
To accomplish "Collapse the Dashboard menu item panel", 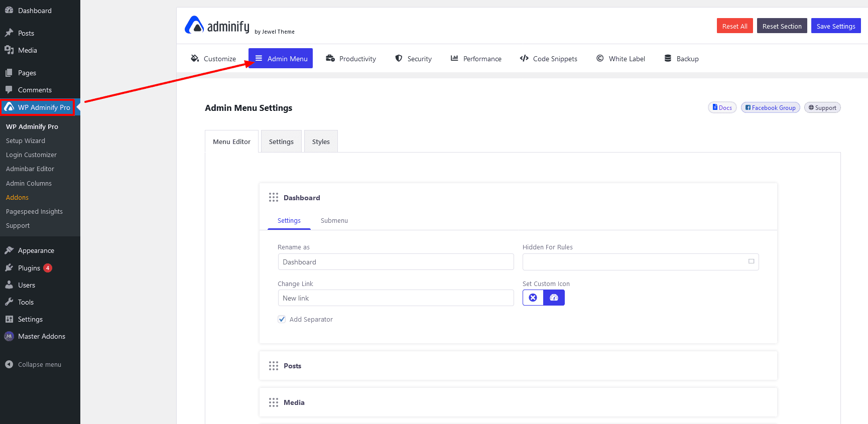I will pos(518,197).
